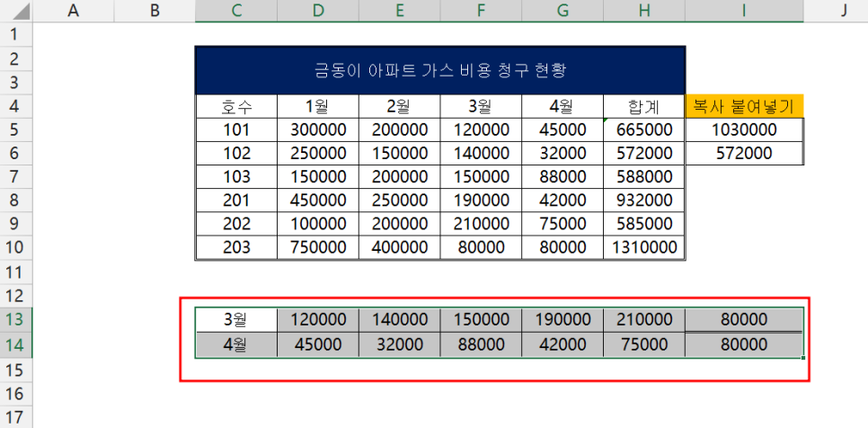Select the cell with unit number 201
This screenshot has height=428, width=868.
pyautogui.click(x=236, y=201)
